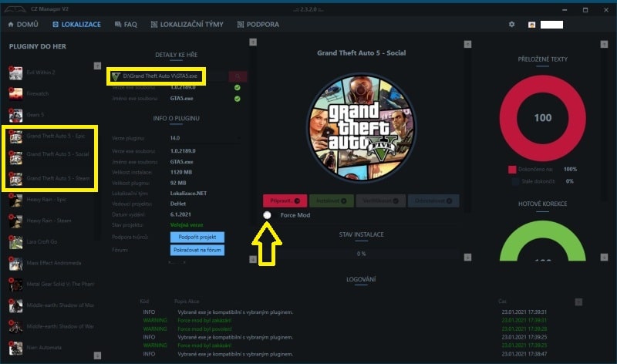Image resolution: width=617 pixels, height=364 pixels.
Task: Click game panel scroll-down arrow
Action: (467, 258)
